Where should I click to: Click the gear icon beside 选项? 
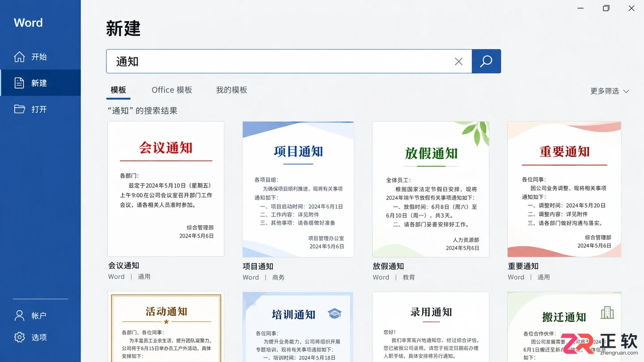(x=19, y=337)
